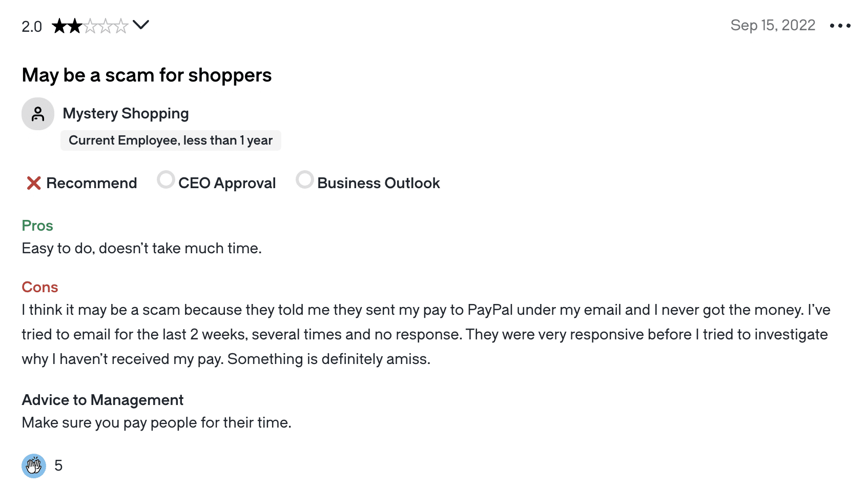
Task: Open the three-dot more options menu
Action: 840,26
